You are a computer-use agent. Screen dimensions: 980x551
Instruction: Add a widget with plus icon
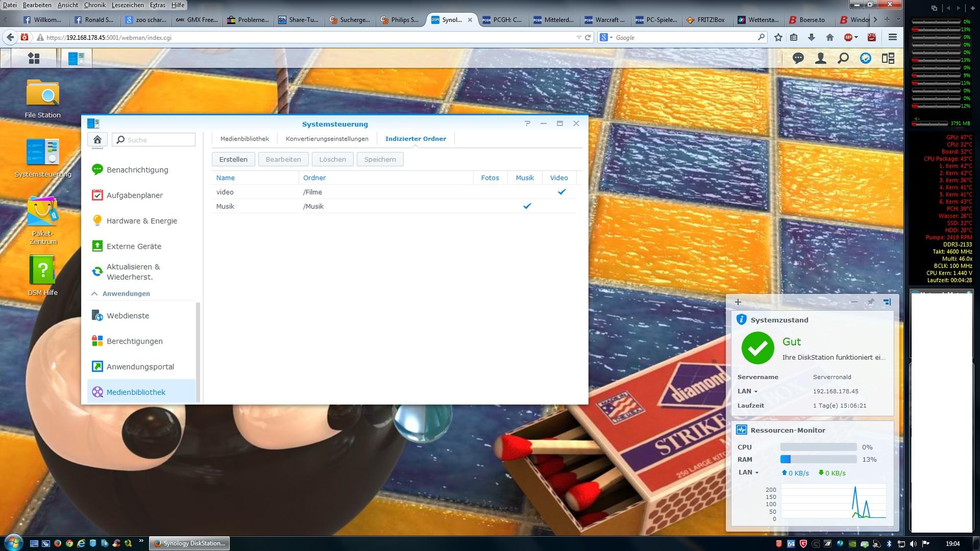tap(738, 302)
